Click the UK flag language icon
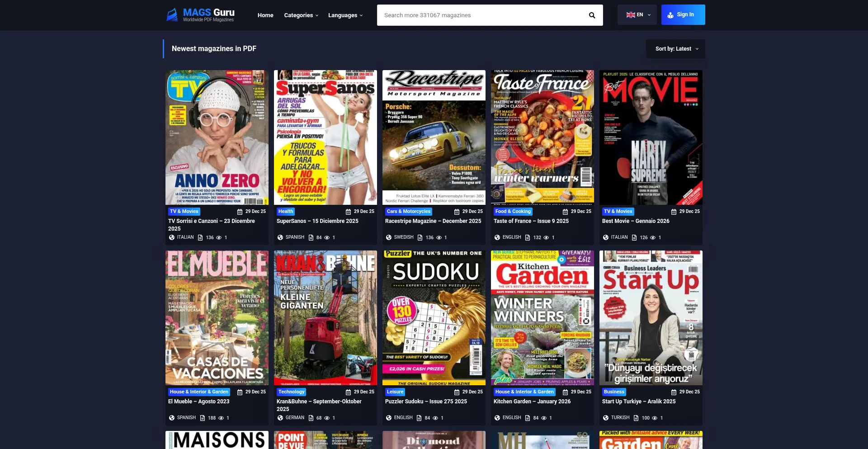868x449 pixels. click(x=630, y=15)
